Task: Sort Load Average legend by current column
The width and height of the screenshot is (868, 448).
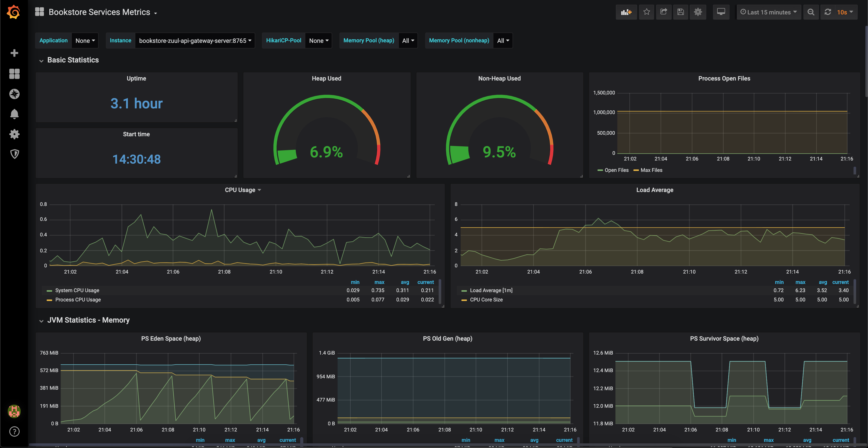Action: click(x=840, y=282)
